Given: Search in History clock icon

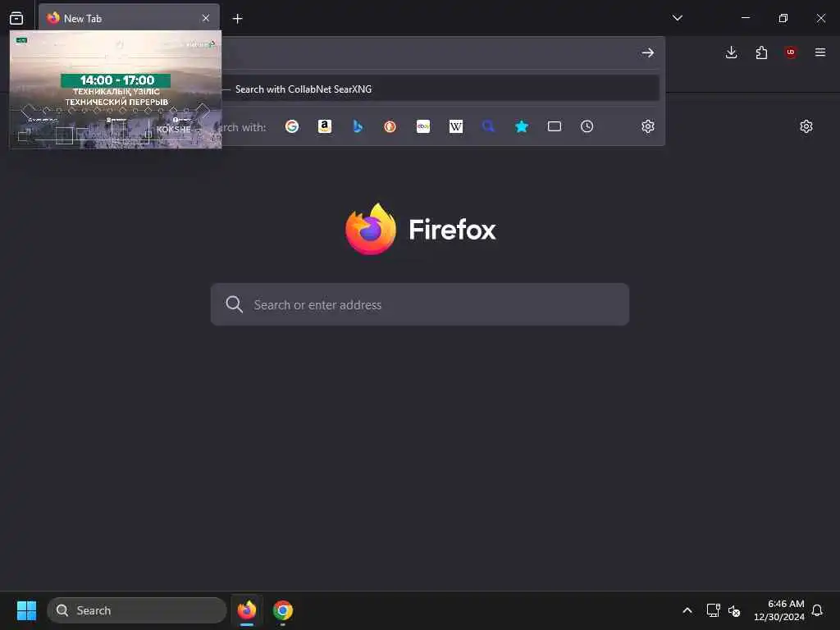Looking at the screenshot, I should [x=587, y=126].
